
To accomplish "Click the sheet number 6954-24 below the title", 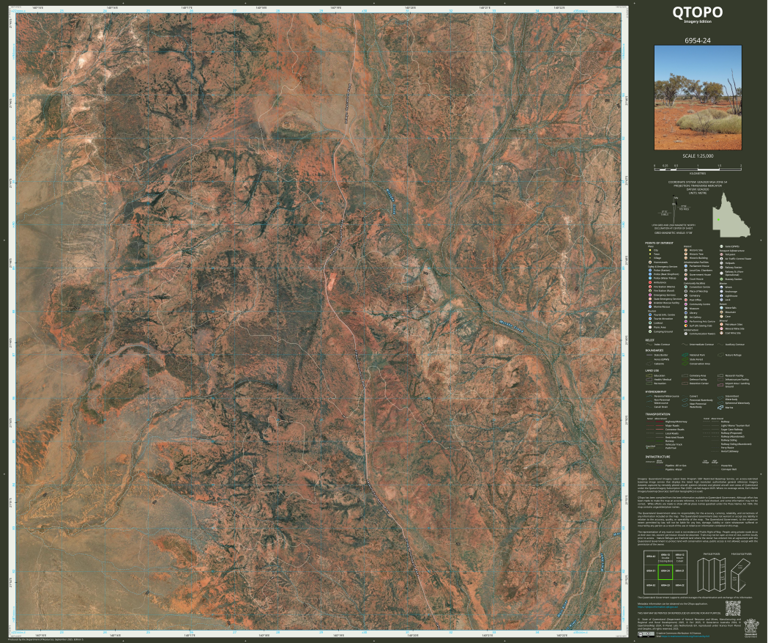I will click(x=697, y=41).
